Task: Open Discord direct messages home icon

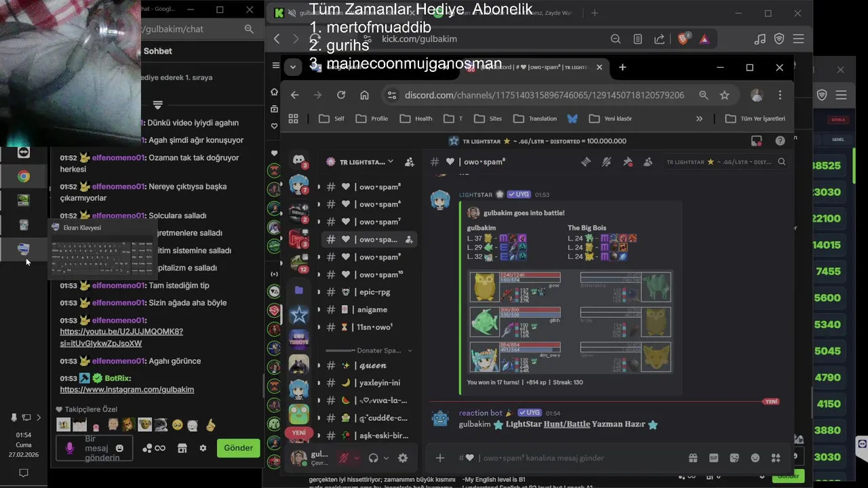Action: [x=299, y=161]
